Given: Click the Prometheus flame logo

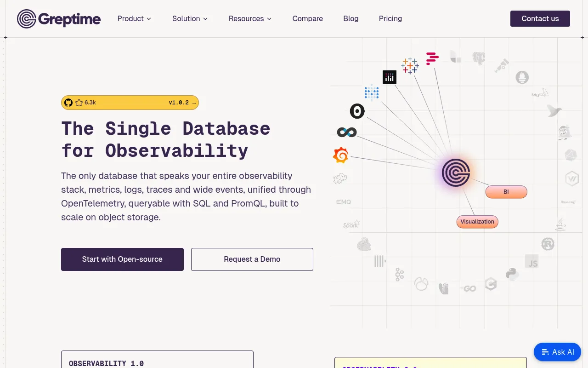Looking at the screenshot, I should click(522, 77).
